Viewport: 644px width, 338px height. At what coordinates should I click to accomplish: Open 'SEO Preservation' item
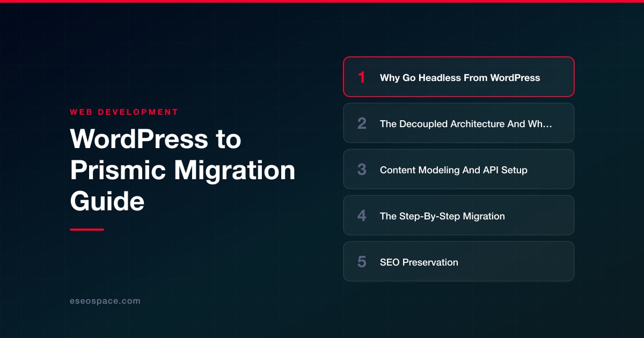(x=459, y=261)
